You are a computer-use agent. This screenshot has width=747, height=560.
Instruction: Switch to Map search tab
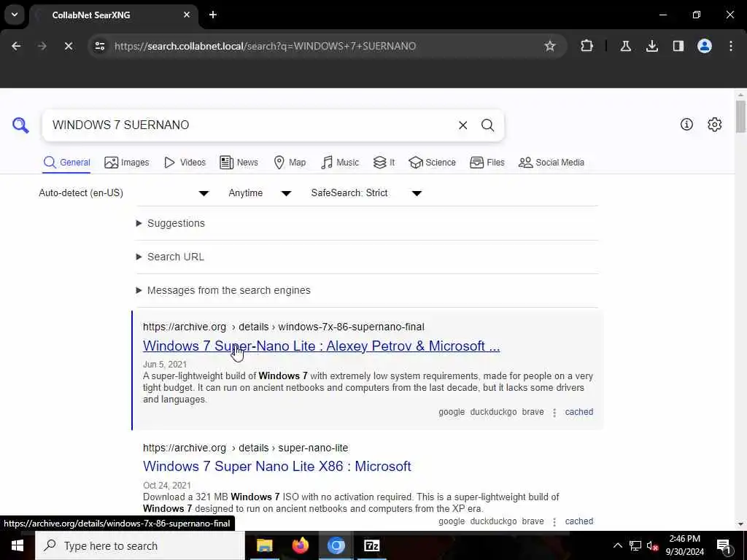pos(290,163)
